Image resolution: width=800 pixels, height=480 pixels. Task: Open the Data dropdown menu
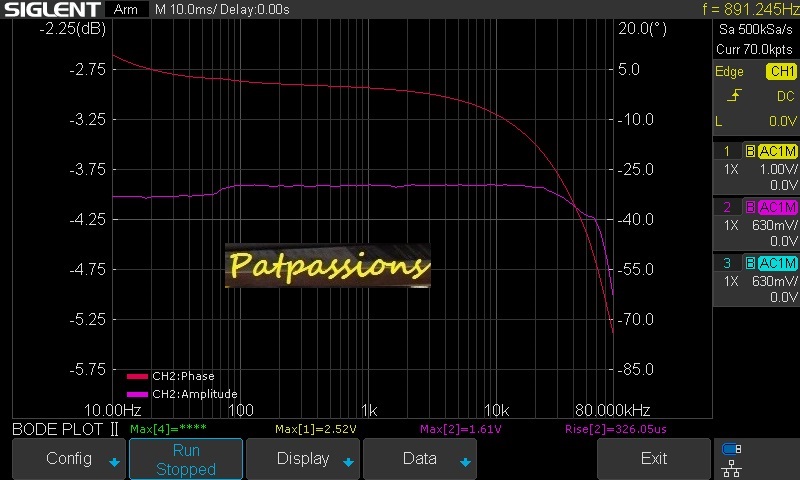pos(419,459)
